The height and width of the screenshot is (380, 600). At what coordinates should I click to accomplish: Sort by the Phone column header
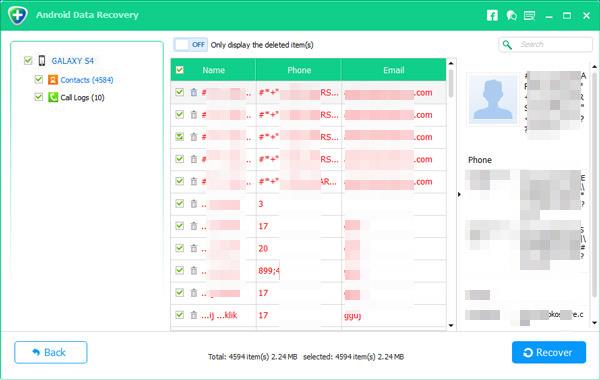299,70
